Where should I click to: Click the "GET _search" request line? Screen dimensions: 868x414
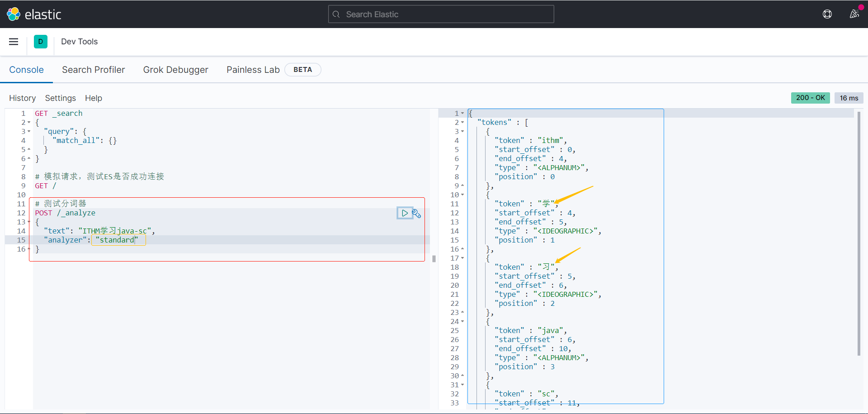tap(59, 114)
